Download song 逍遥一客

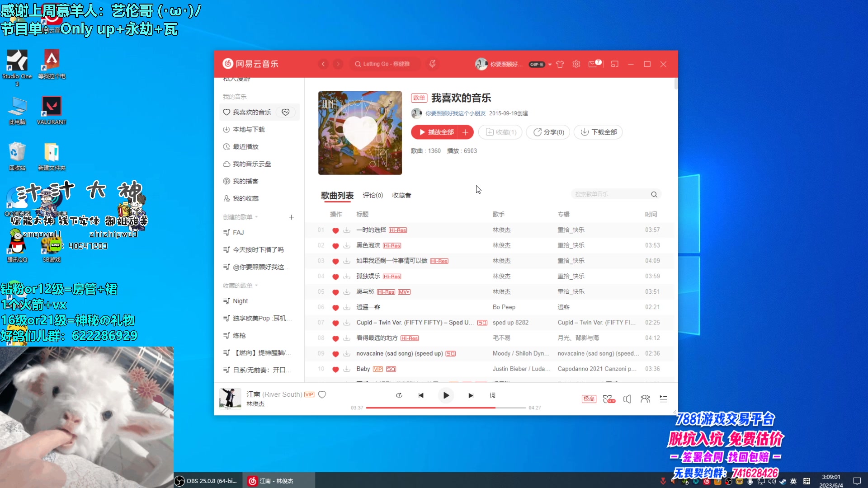[347, 307]
